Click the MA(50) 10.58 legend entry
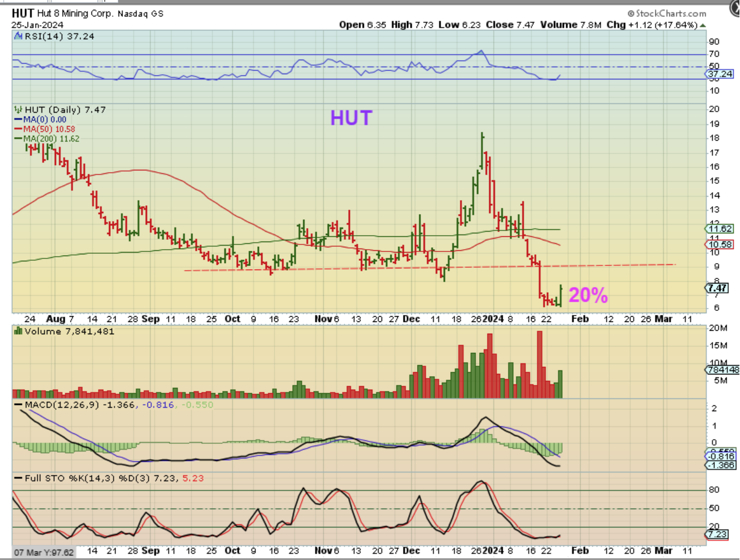The image size is (740, 560). click(x=45, y=129)
